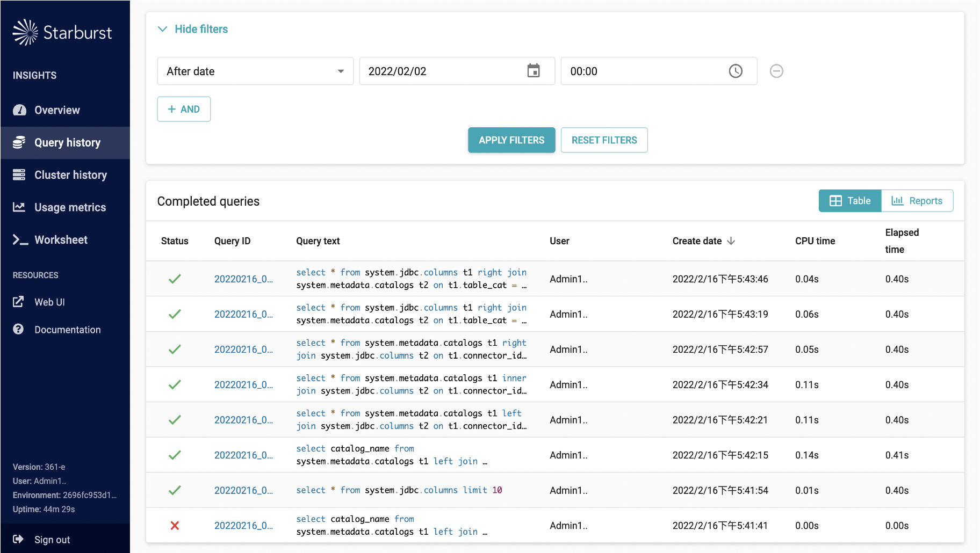Click the CPU time column header
Image resolution: width=980 pixels, height=553 pixels.
(x=815, y=241)
